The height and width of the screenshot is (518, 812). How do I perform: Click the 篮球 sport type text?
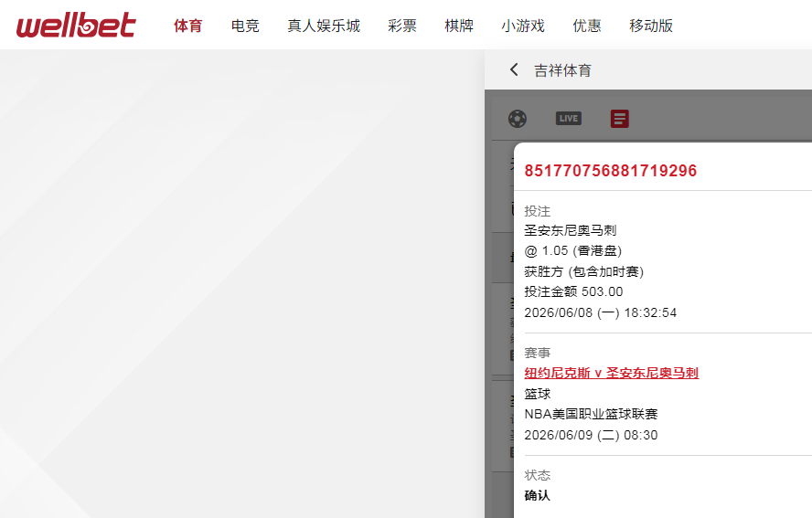click(538, 394)
